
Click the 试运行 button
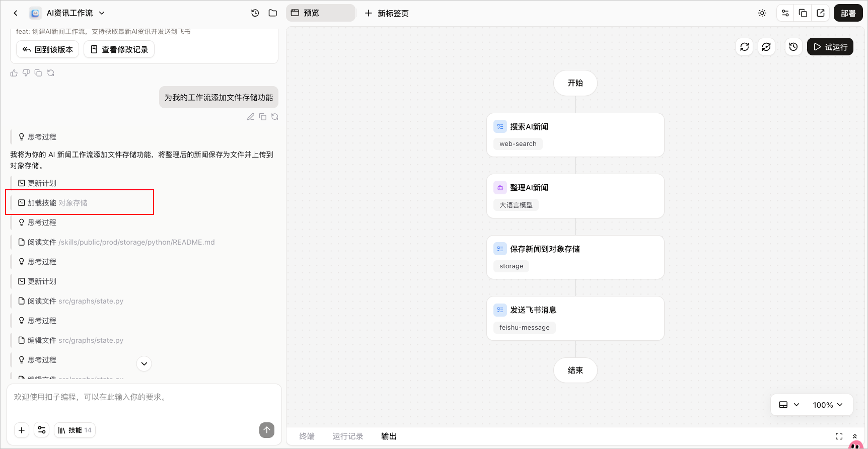[830, 47]
